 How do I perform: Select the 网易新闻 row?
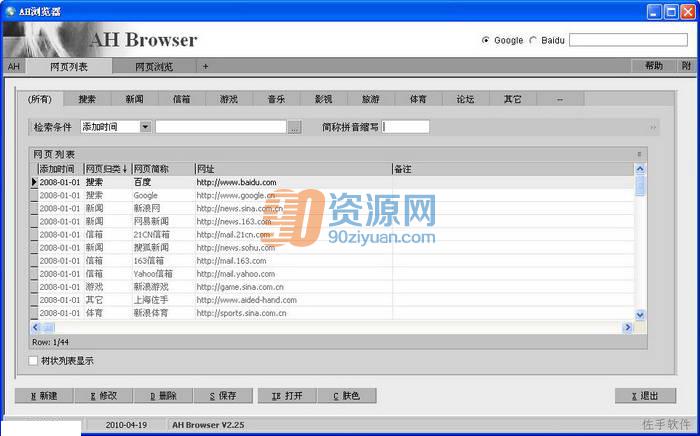pyautogui.click(x=332, y=221)
